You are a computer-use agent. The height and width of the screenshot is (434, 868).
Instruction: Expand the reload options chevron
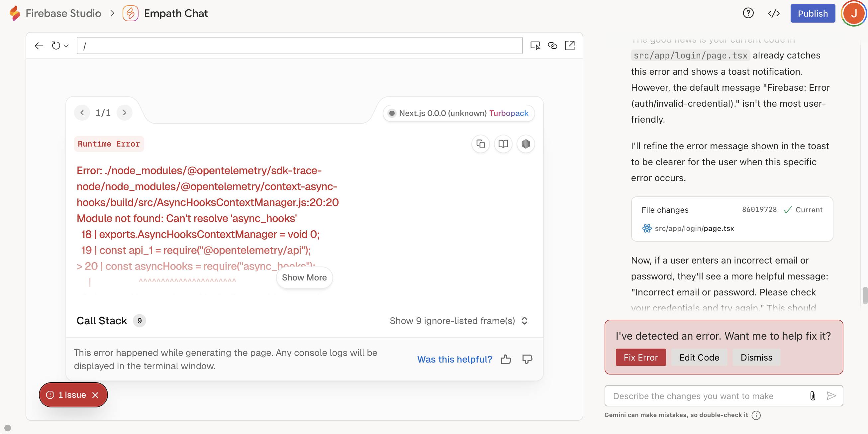point(66,46)
